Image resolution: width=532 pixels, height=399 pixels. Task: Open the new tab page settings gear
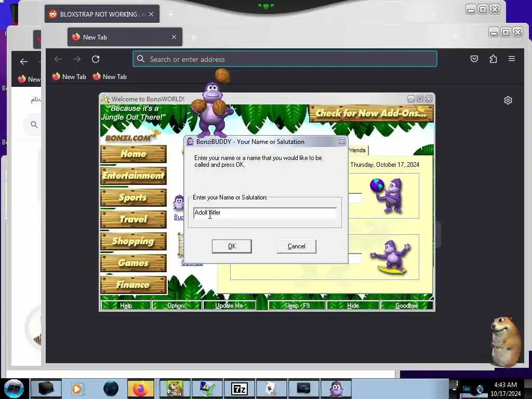point(508,100)
